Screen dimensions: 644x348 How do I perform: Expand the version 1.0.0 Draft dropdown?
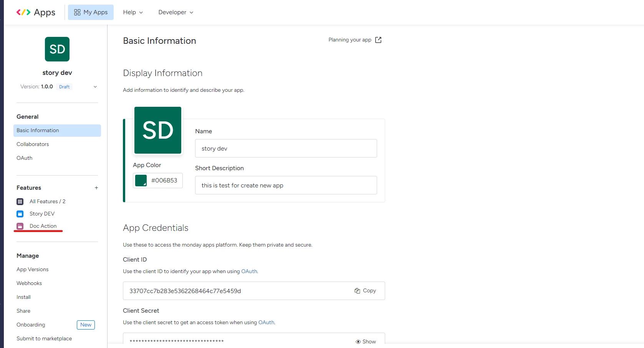(95, 87)
